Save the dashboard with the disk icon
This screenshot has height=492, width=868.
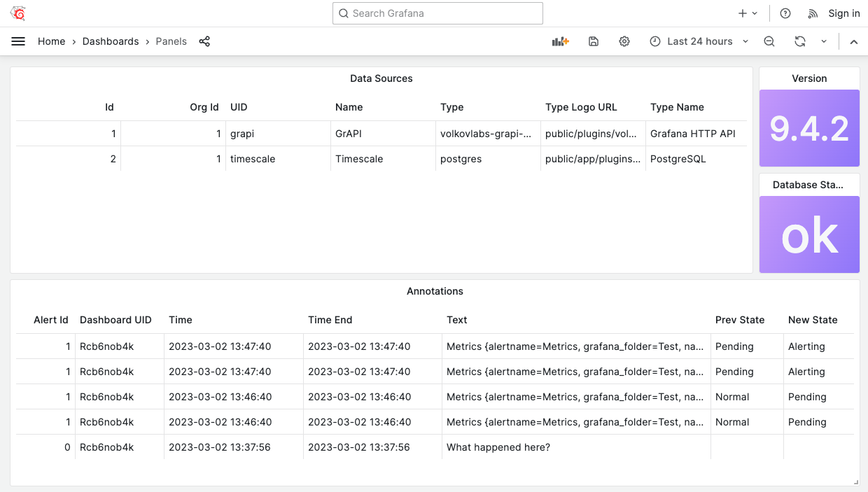(594, 41)
